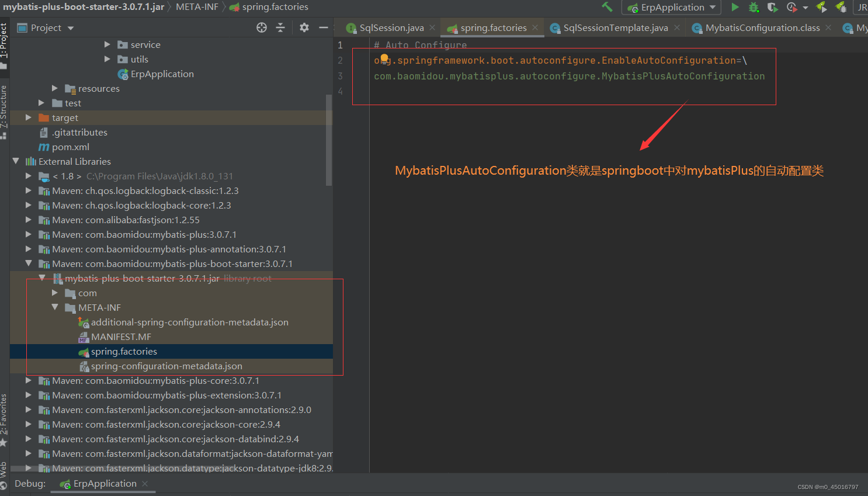
Task: Expand Maven: com.baomidou:mybatis-plus-core:3.0.7.1
Action: [28, 380]
